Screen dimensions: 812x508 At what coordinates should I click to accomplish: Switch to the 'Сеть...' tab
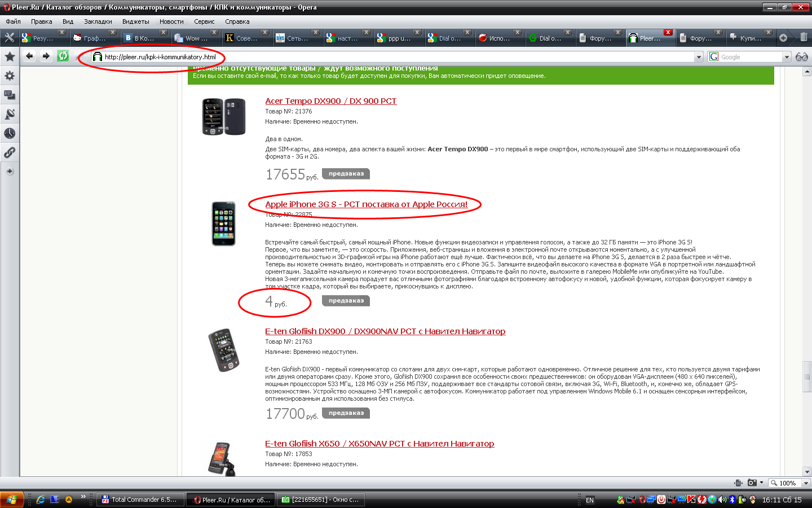[297, 38]
